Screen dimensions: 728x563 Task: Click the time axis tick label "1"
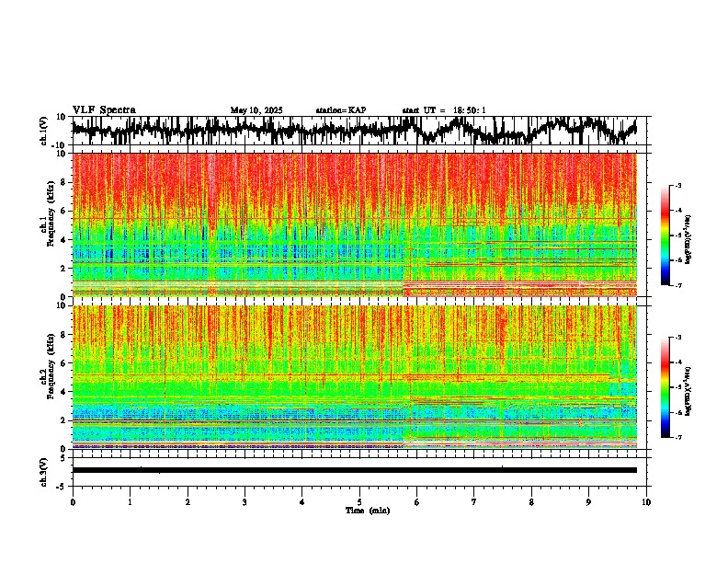130,502
